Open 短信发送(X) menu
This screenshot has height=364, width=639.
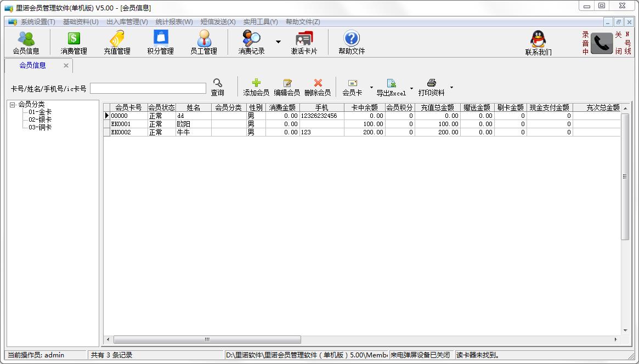218,21
